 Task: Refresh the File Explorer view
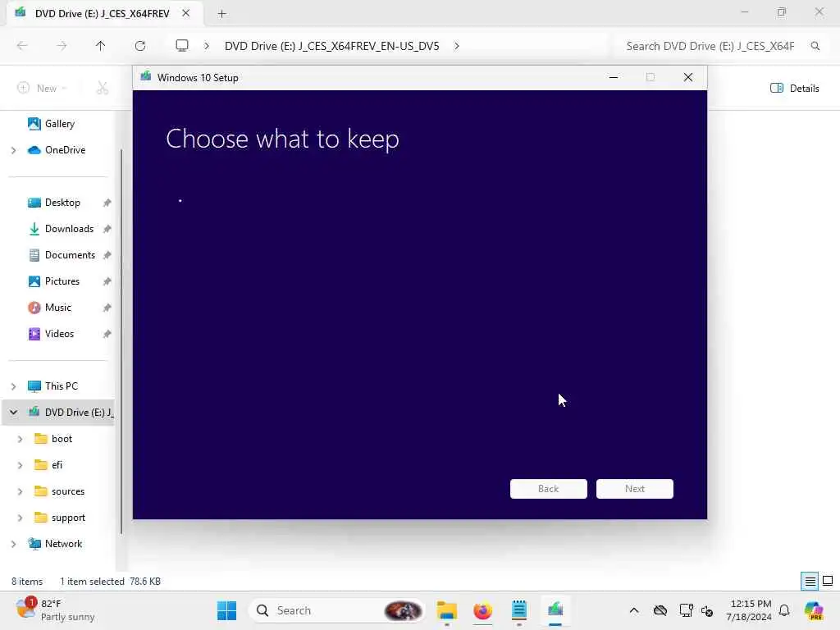[139, 46]
